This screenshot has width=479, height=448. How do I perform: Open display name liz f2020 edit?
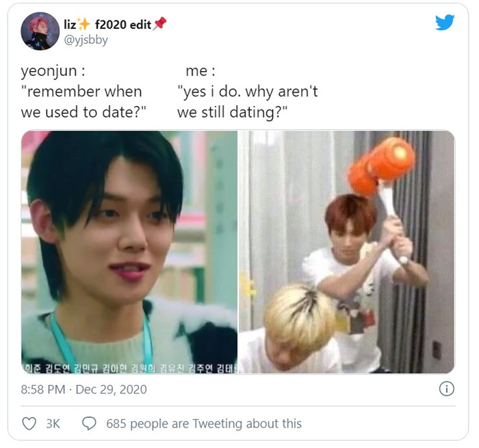(115, 24)
